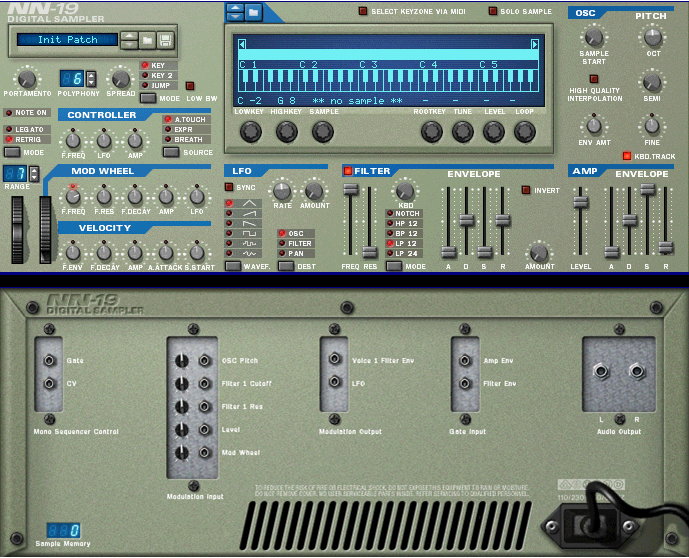The image size is (689, 558).
Task: Step pitch bend range with spin arrows
Action: pos(34,174)
